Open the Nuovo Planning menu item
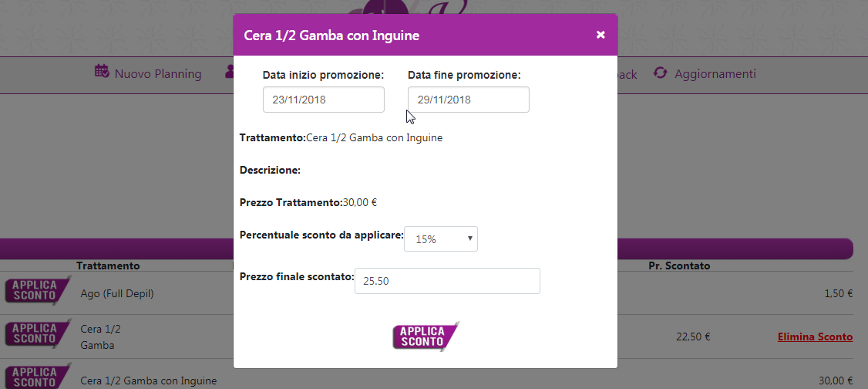The height and width of the screenshot is (389, 868). (x=158, y=73)
